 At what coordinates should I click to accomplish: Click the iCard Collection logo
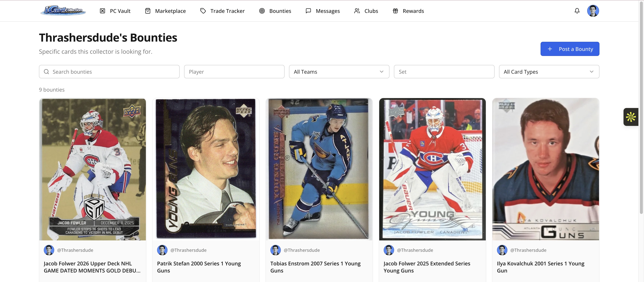click(x=63, y=10)
